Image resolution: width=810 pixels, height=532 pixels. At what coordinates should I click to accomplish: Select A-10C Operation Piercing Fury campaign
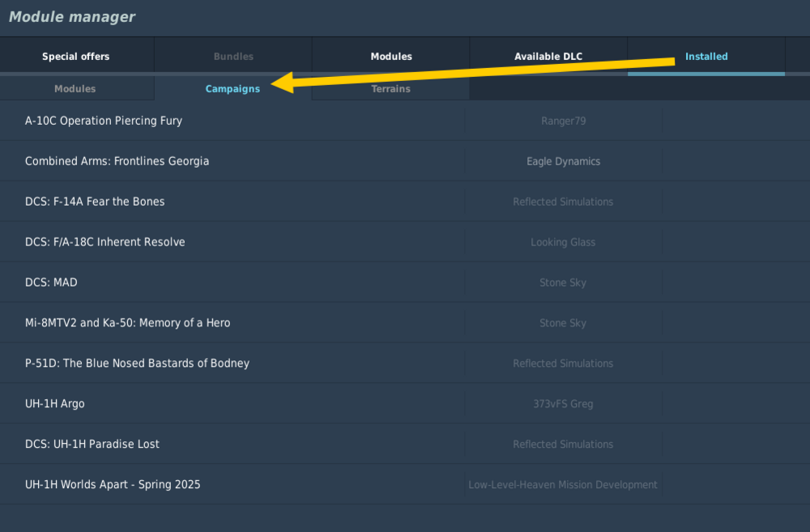tap(104, 121)
